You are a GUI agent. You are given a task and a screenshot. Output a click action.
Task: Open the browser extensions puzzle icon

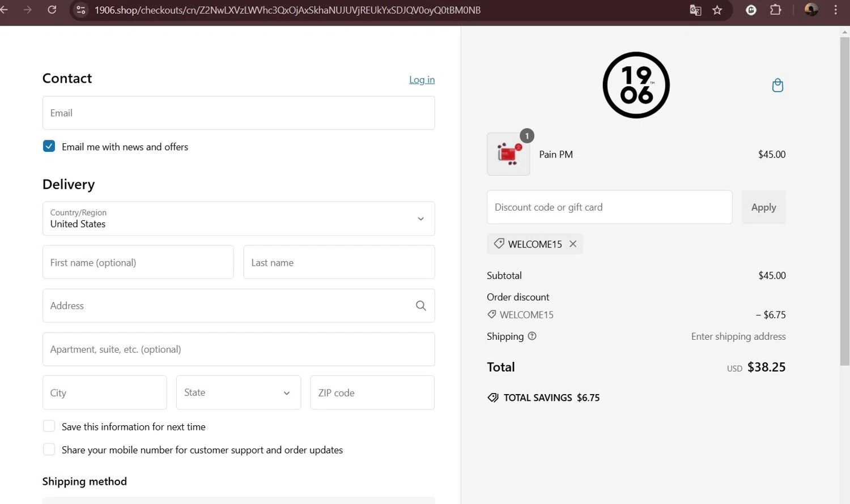tap(776, 10)
